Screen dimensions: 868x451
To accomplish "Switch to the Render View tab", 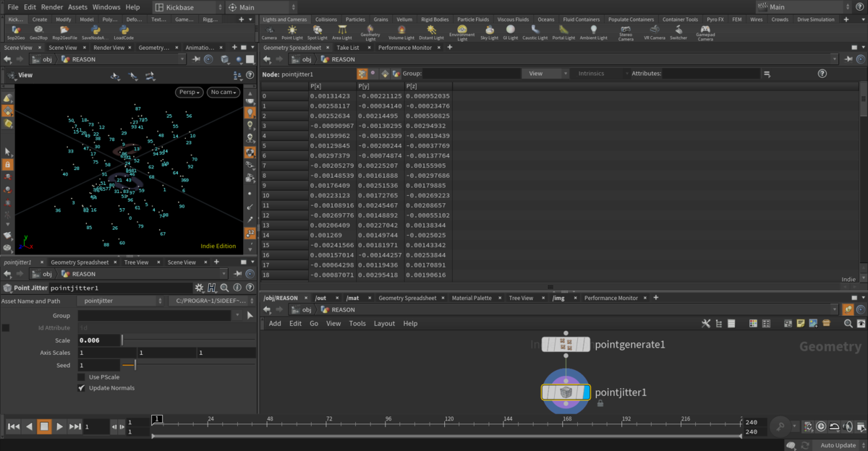I will [109, 48].
